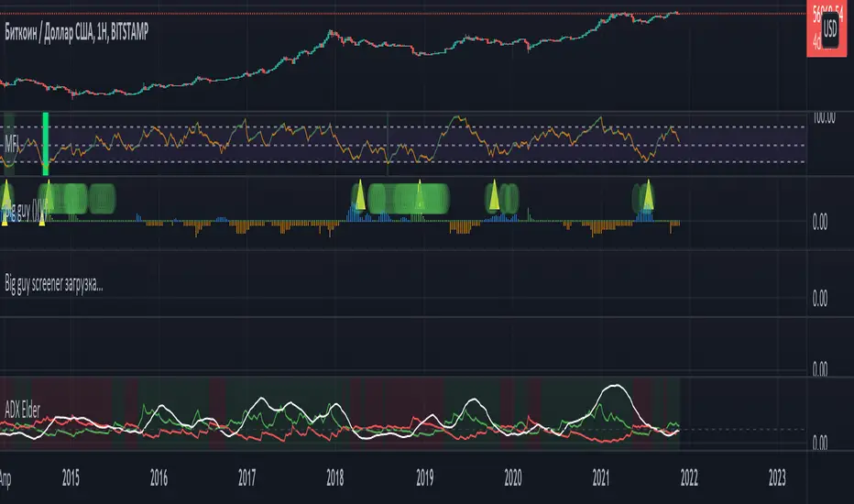Click the leftmost yellow triangle in Big guy pane

pyautogui.click(x=4, y=194)
